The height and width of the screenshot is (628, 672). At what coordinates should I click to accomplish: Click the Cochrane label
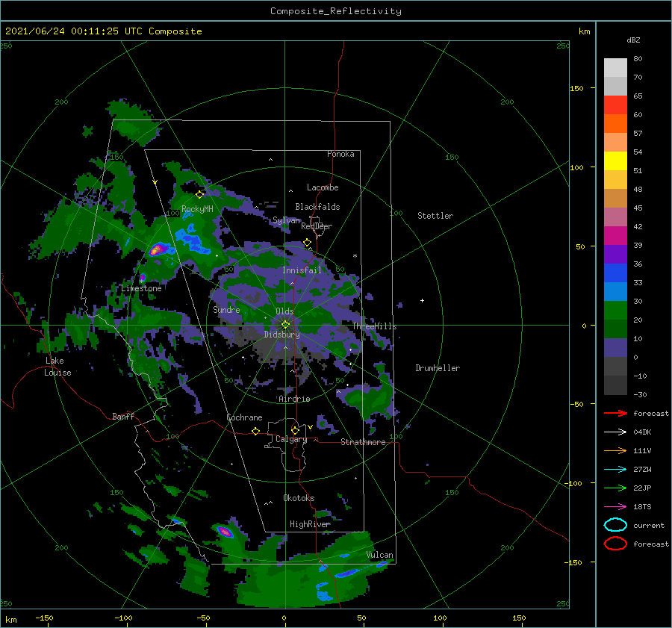click(244, 417)
